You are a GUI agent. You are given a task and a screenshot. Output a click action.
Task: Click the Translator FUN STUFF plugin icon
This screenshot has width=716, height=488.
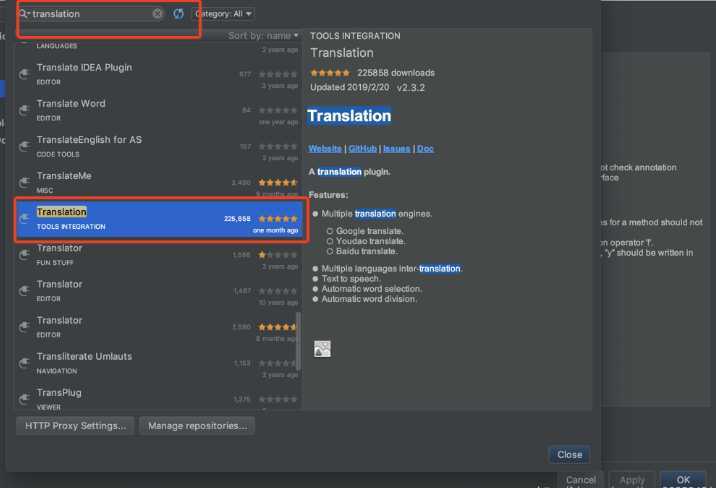point(24,255)
